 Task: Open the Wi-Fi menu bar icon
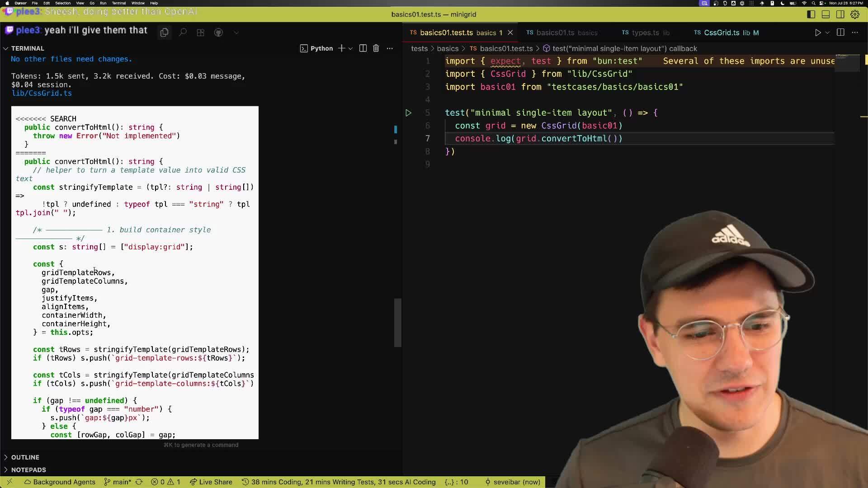(x=804, y=3)
